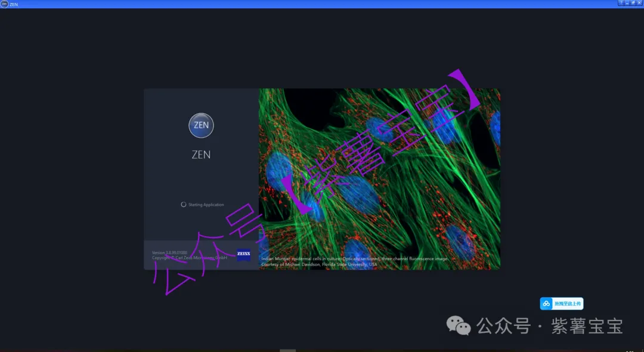
Task: Click the Version 3.8.99 text
Action: 169,253
